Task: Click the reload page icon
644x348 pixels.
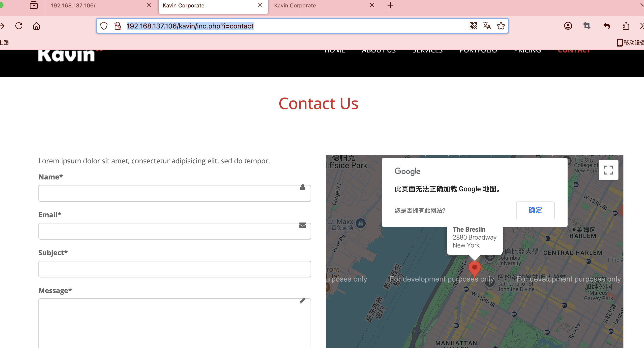Action: coord(19,26)
